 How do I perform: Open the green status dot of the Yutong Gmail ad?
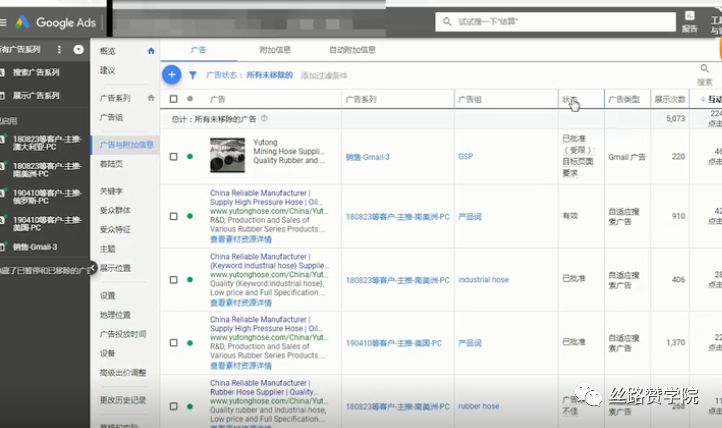tap(190, 156)
